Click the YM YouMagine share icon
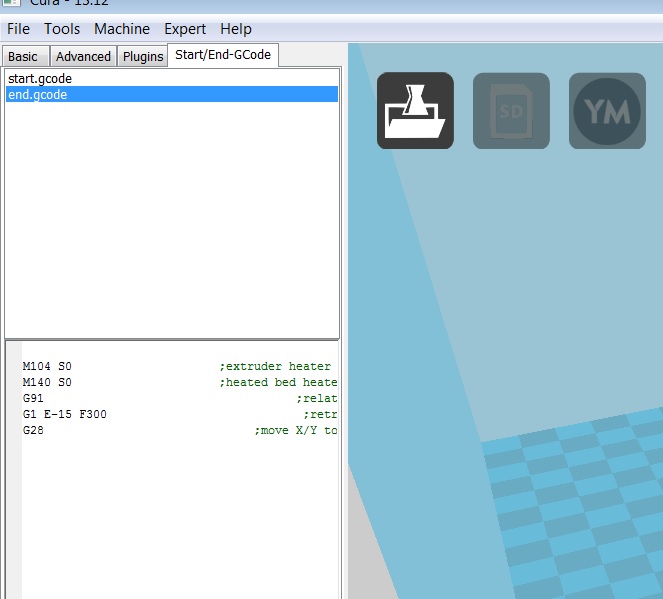663x599 pixels. [607, 111]
